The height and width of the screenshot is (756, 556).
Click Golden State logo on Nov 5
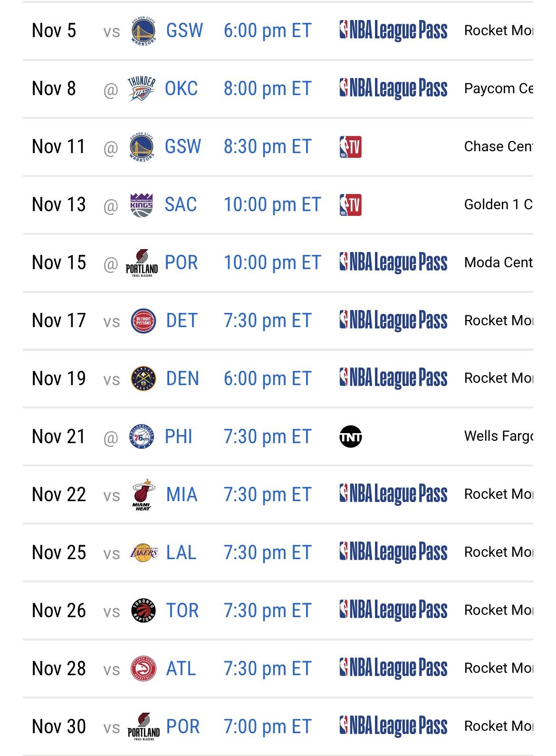[143, 31]
